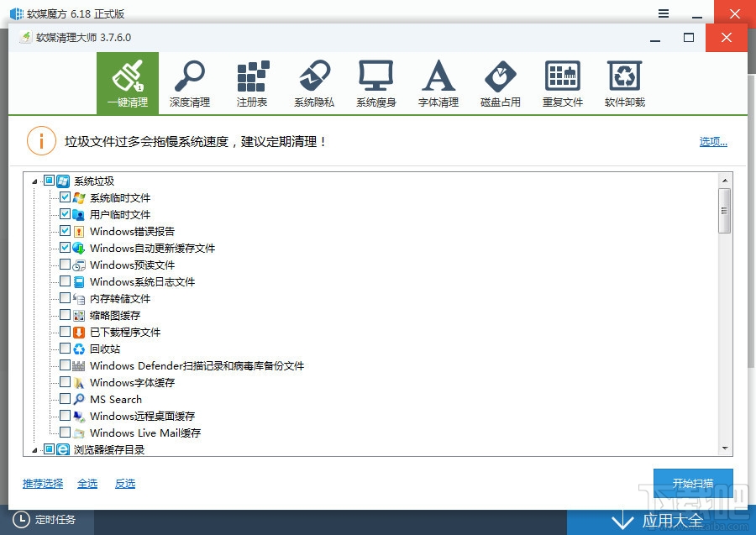
Task: Click the orange info icon
Action: pos(41,141)
